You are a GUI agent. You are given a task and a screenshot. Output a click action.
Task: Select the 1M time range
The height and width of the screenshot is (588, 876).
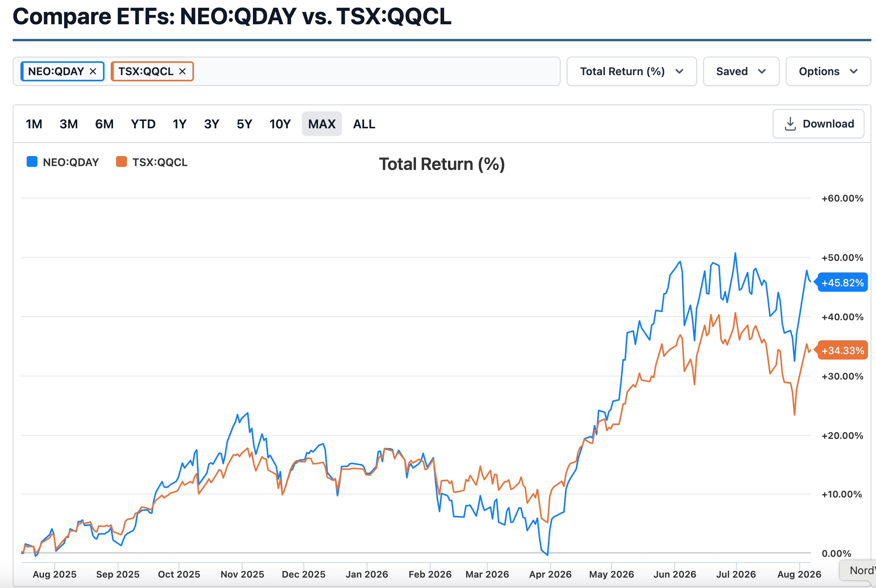click(34, 124)
